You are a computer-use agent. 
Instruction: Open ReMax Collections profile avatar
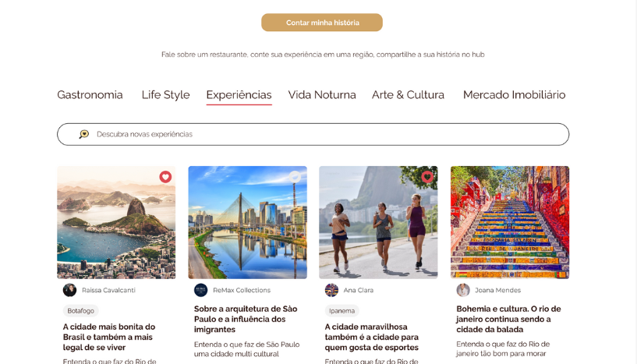coord(200,290)
